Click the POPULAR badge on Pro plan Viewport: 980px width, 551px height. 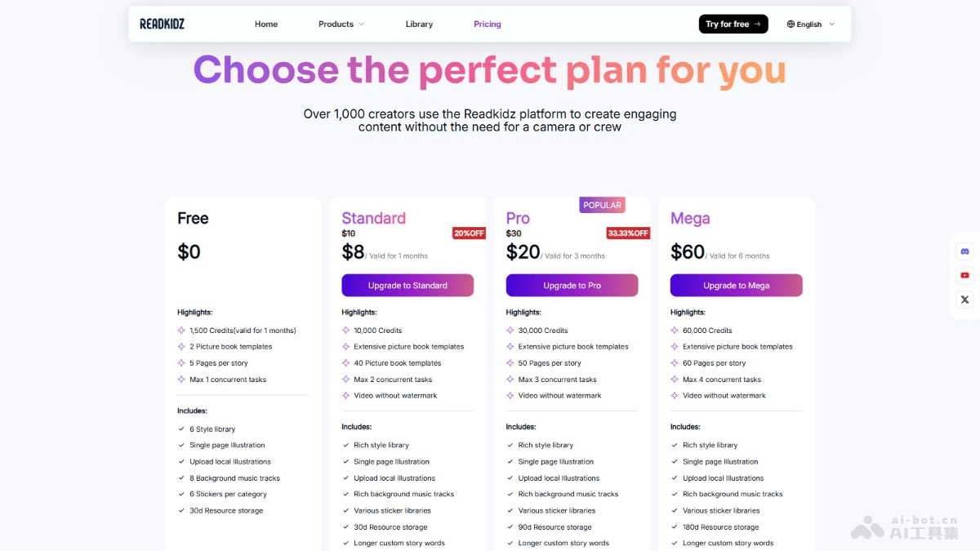[602, 205]
